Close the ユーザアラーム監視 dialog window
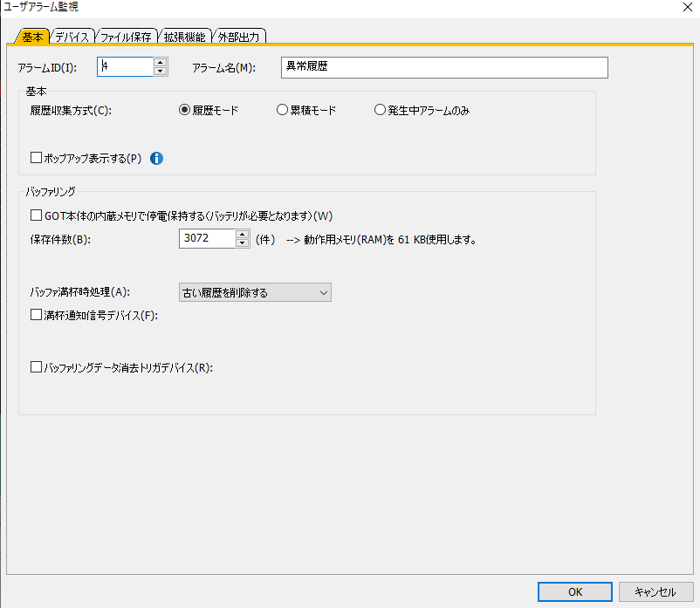700x608 pixels. click(x=688, y=7)
